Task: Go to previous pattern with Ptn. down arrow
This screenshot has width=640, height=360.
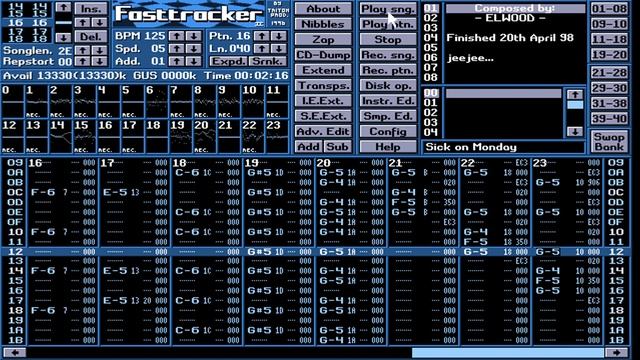Action: 279,36
